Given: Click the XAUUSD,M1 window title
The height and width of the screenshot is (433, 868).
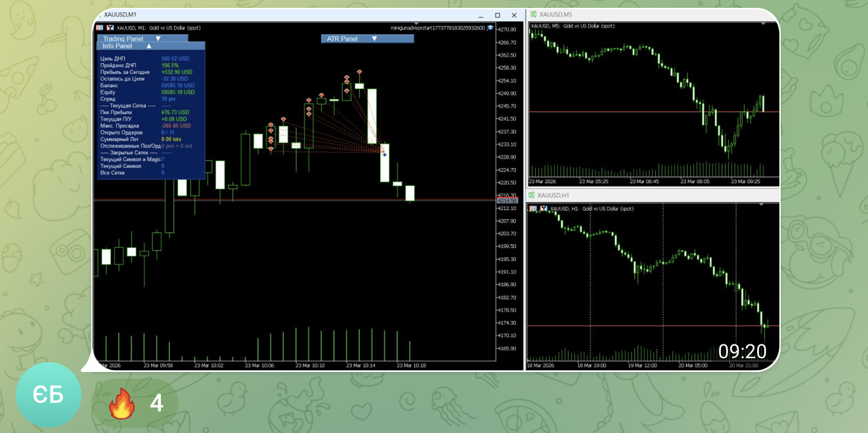Looking at the screenshot, I should 120,14.
